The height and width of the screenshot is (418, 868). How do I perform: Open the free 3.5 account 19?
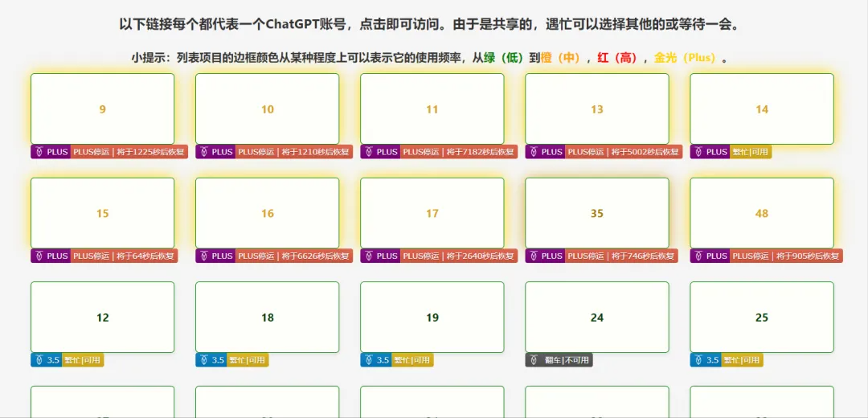point(432,318)
